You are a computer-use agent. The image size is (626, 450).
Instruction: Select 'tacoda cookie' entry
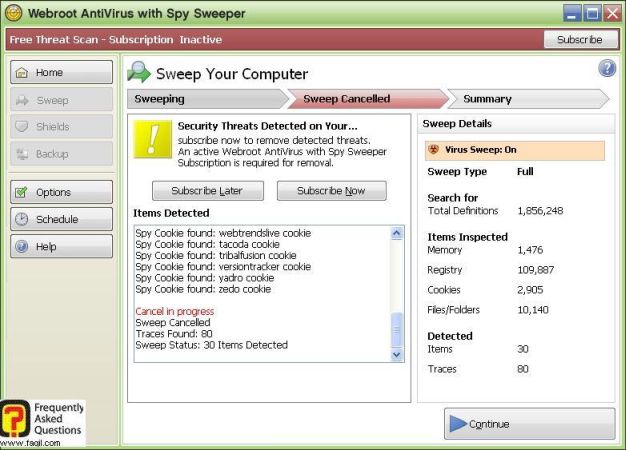[x=208, y=244]
